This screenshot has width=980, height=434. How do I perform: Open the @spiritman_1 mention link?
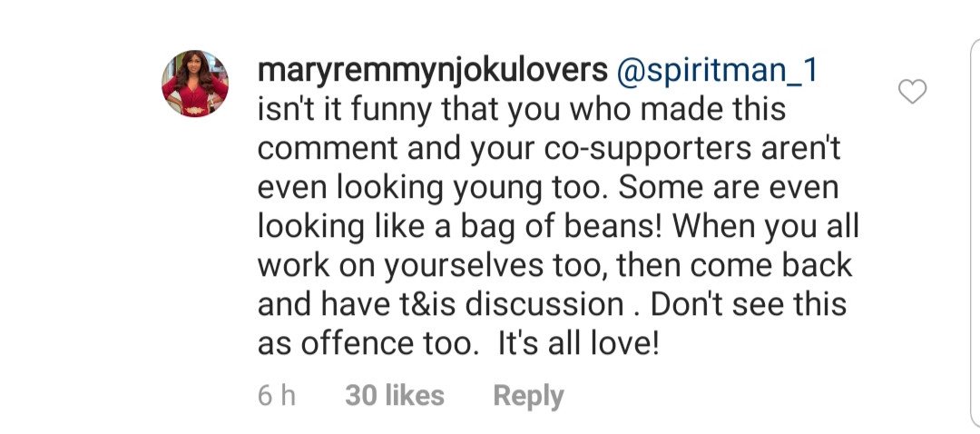tap(717, 73)
